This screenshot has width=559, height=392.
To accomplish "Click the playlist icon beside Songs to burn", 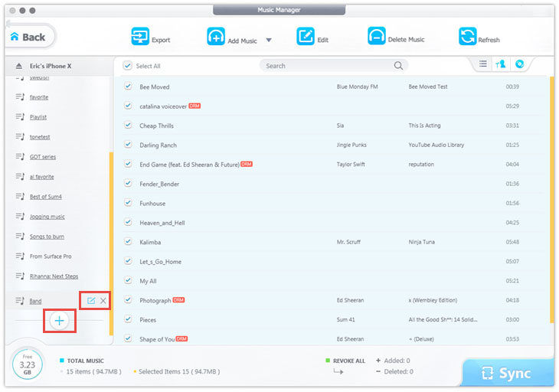I will 20,237.
